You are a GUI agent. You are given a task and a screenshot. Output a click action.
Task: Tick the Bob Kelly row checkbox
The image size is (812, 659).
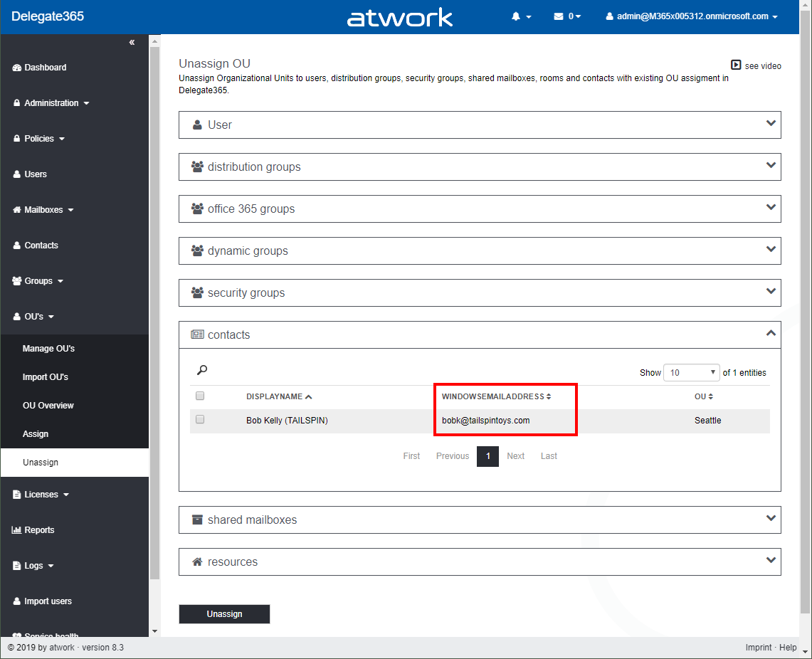click(x=200, y=420)
